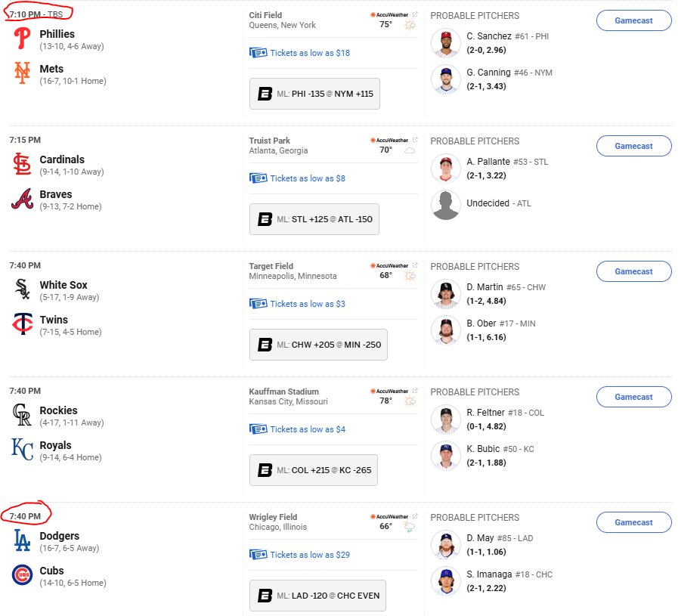Screen dimensions: 678x616
Task: Click the Braves team logo
Action: coord(23,199)
